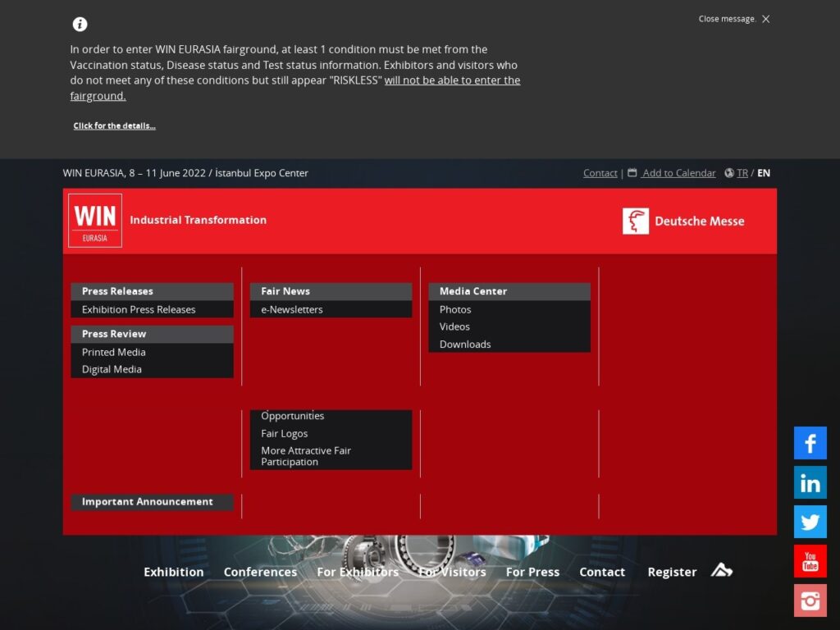Click the Industrial Transformation tagline

point(199,220)
